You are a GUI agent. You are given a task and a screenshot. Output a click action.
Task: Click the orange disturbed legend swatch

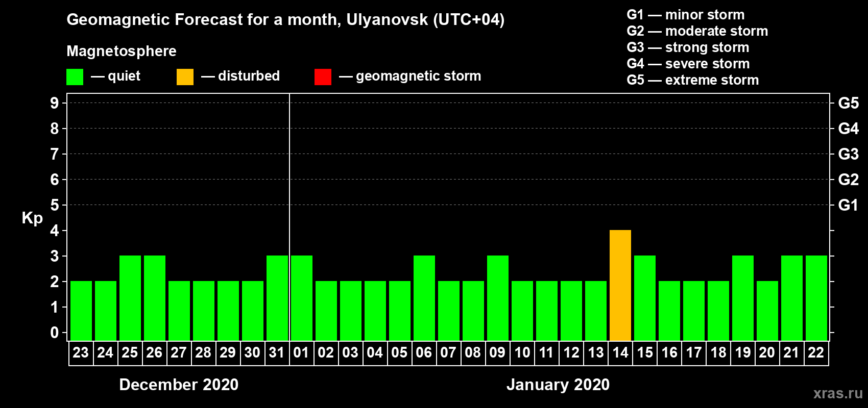185,76
